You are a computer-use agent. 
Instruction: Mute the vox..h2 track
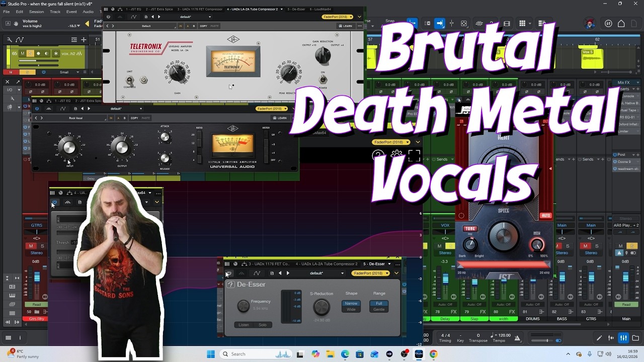click(x=23, y=53)
